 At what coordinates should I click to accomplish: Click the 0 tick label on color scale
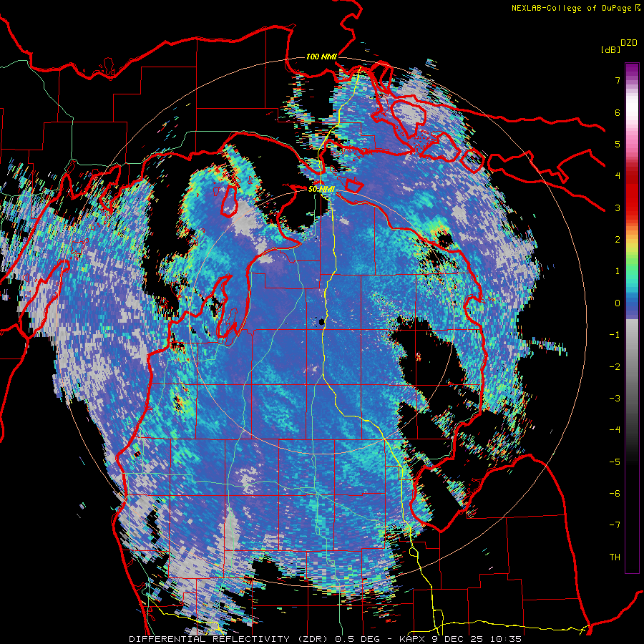618,303
